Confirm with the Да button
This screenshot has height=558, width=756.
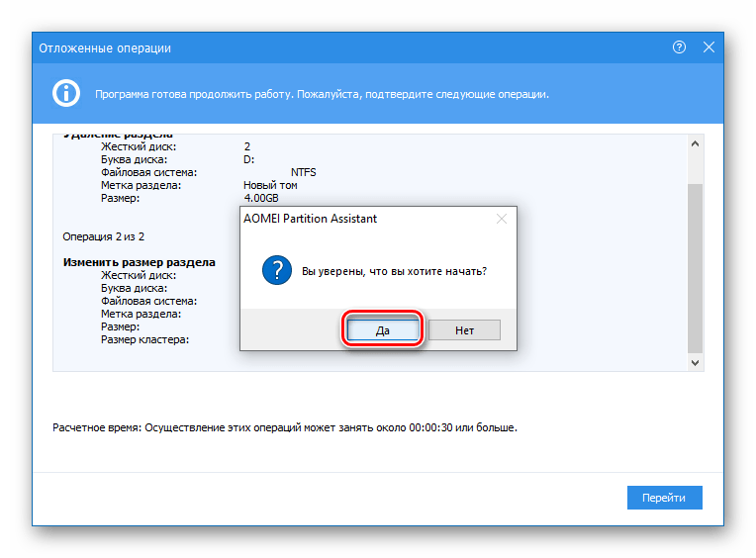[383, 330]
